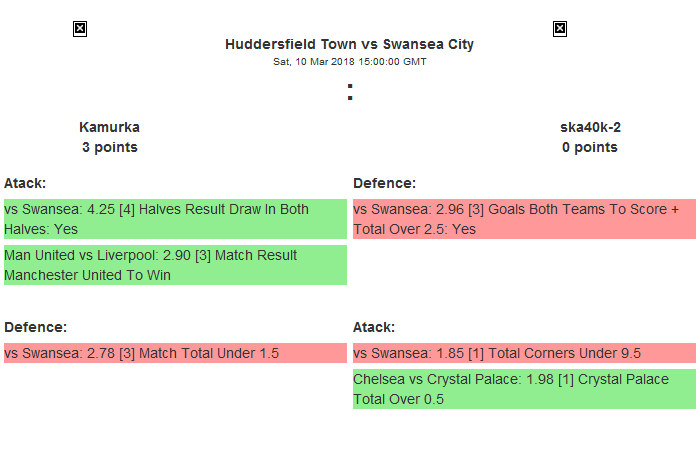Click the Atack heading under Kamurka
The width and height of the screenshot is (700, 460).
(x=25, y=183)
